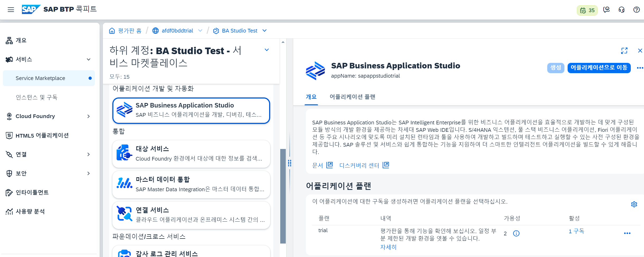This screenshot has height=257, width=644.
Task: Select the 마스터 데이터 통합 card
Action: 191,185
